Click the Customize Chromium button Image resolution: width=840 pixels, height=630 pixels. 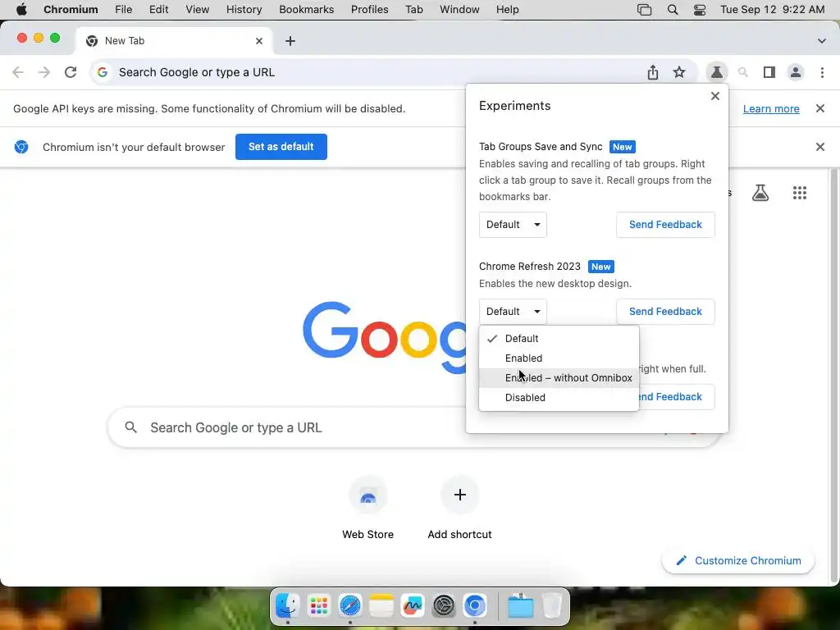tap(738, 560)
